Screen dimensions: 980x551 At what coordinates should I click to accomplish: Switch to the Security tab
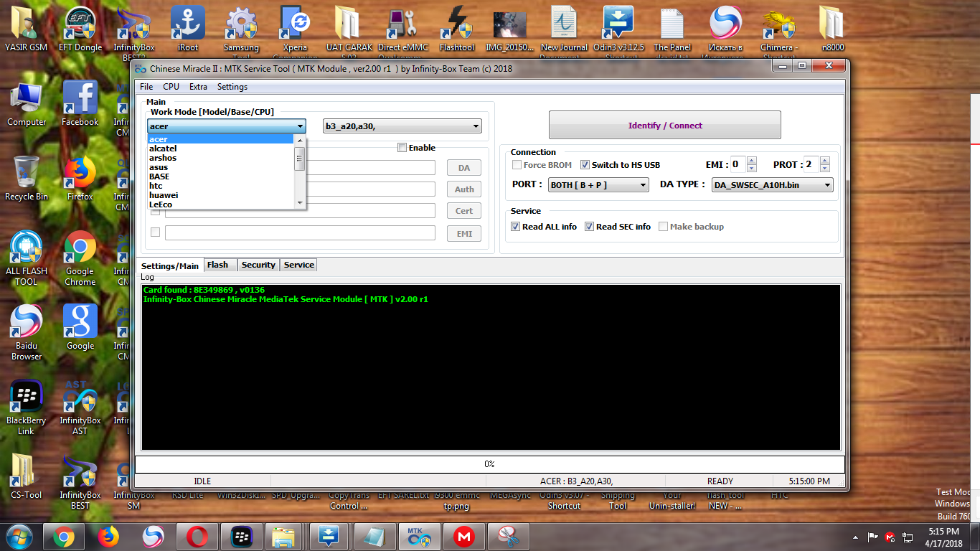click(258, 265)
